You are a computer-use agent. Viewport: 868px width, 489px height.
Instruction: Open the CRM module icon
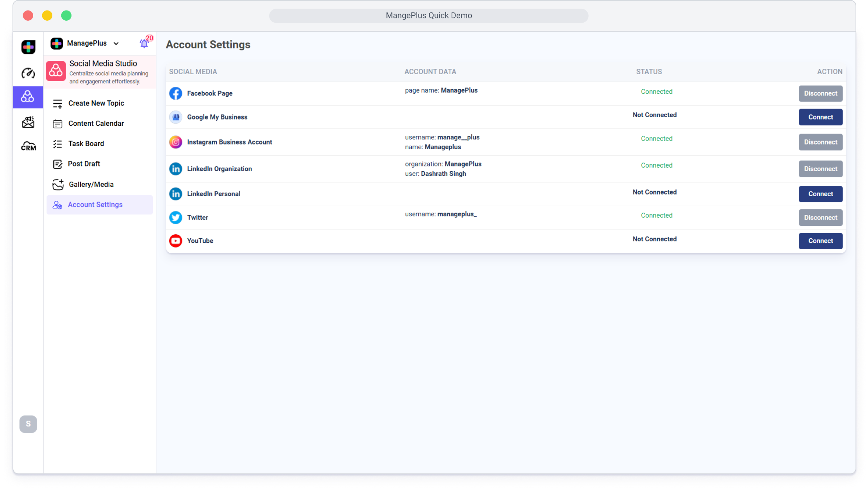(28, 146)
